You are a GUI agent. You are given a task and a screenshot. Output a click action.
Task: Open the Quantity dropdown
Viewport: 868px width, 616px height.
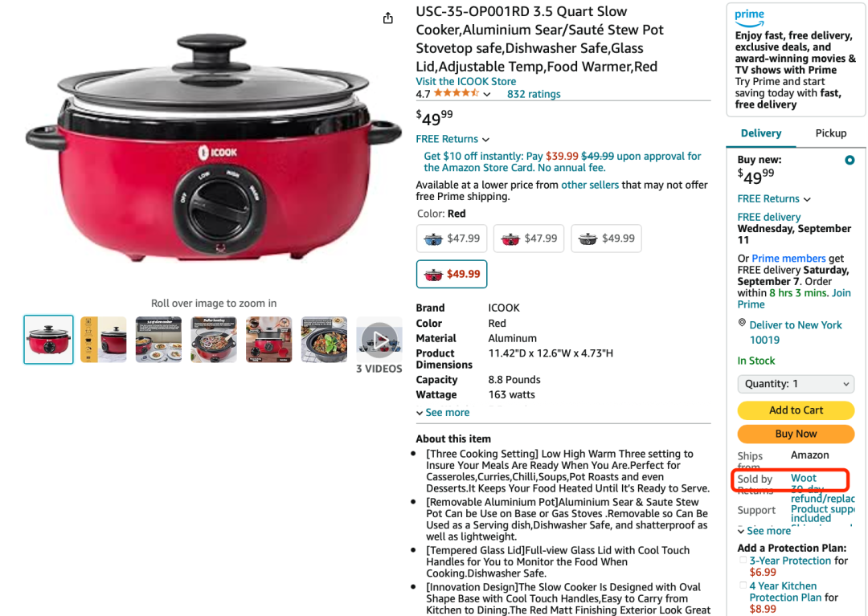(796, 384)
